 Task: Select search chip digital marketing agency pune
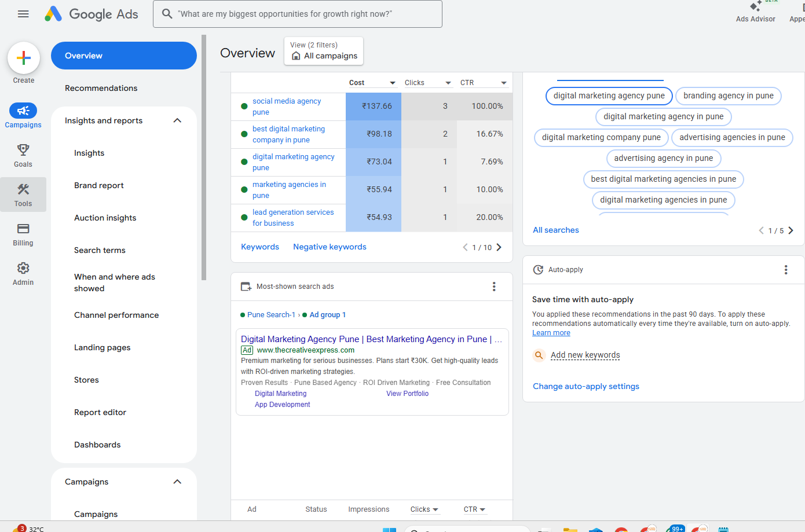(x=609, y=96)
